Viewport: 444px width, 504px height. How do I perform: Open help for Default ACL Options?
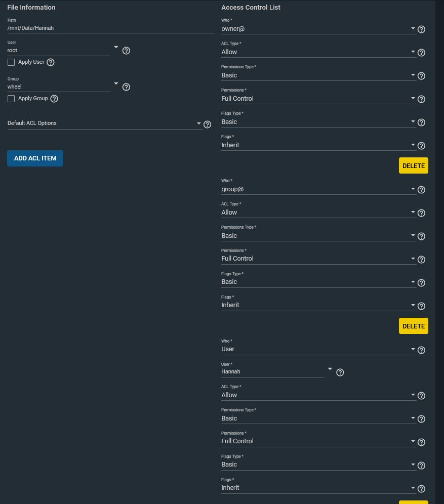[208, 124]
